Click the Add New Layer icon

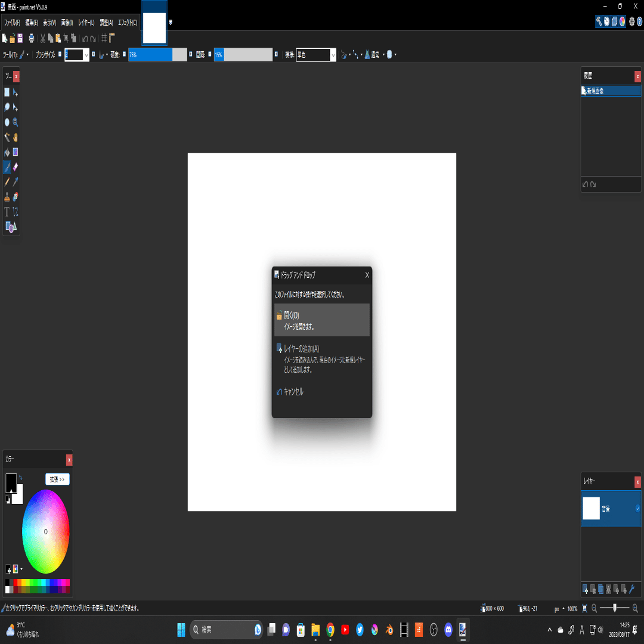(586, 589)
